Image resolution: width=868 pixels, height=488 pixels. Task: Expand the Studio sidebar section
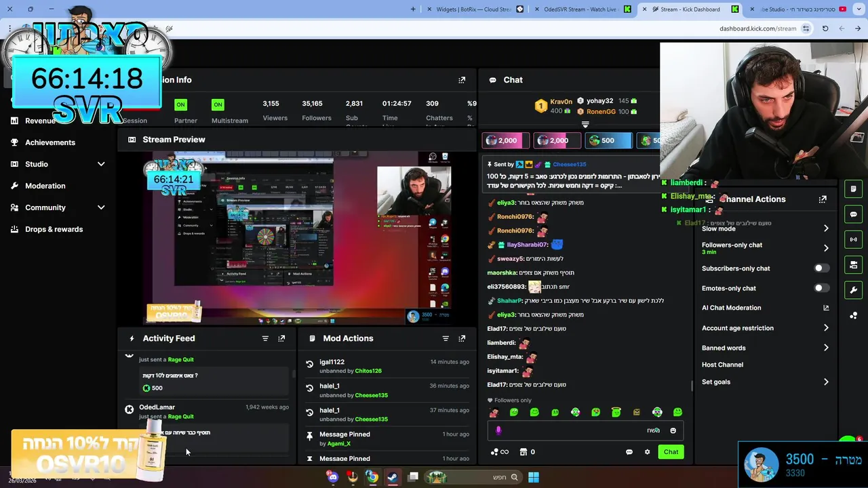point(101,164)
